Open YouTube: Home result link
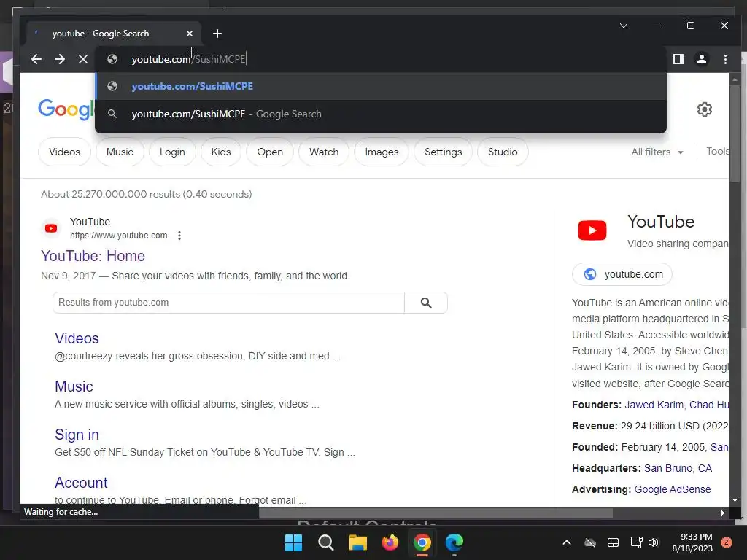 [93, 256]
